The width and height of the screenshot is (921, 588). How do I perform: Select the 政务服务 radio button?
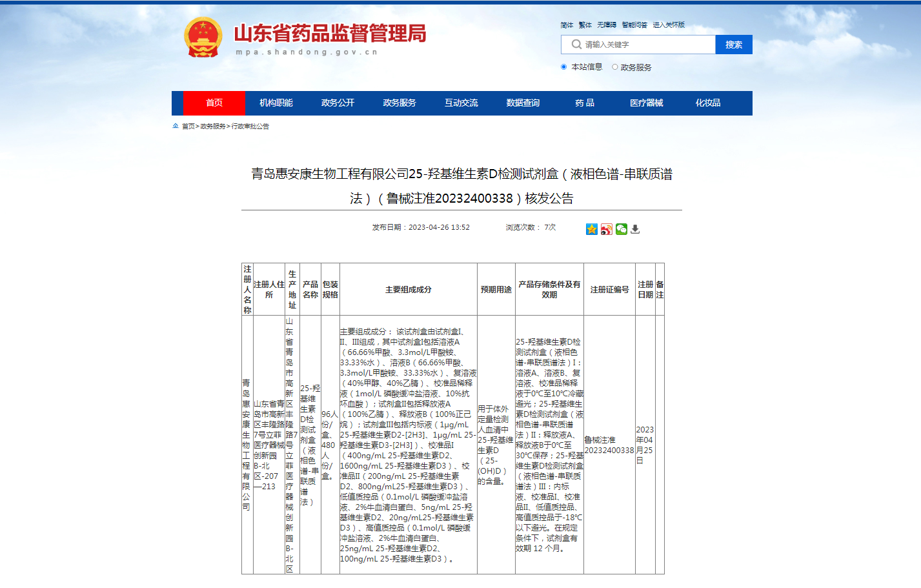click(x=614, y=67)
